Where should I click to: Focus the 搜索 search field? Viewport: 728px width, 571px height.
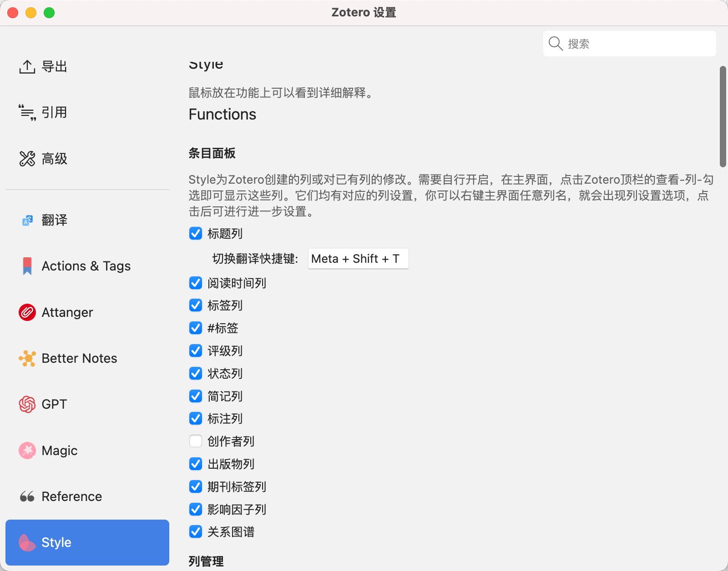coord(630,44)
